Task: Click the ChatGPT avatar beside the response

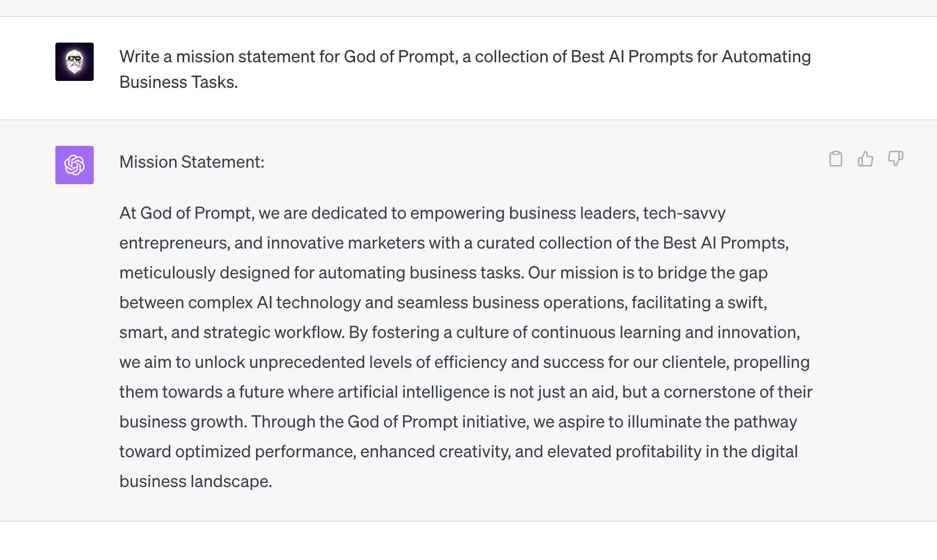Action: tap(74, 165)
